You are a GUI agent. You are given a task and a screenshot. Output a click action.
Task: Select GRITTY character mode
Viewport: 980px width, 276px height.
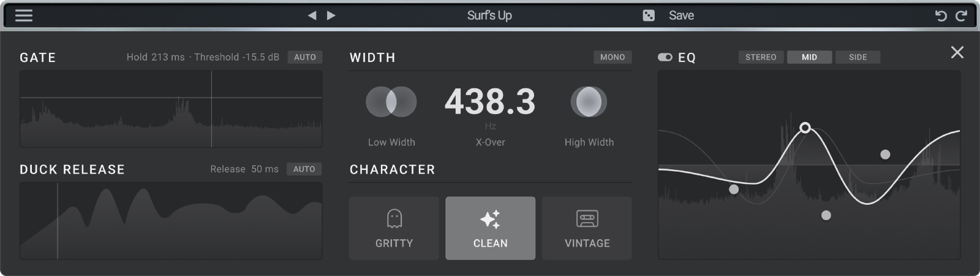pyautogui.click(x=394, y=228)
